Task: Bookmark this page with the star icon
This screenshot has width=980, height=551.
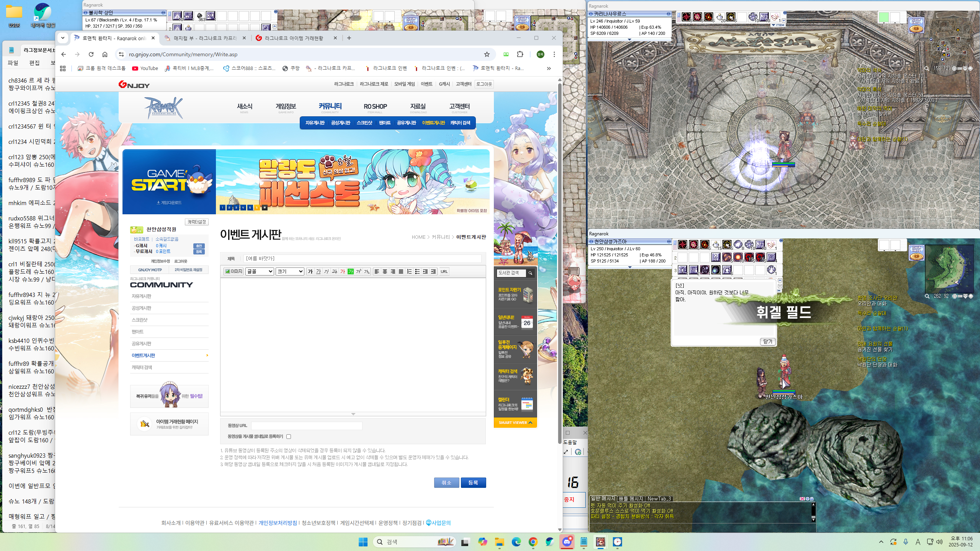Action: 487,54
